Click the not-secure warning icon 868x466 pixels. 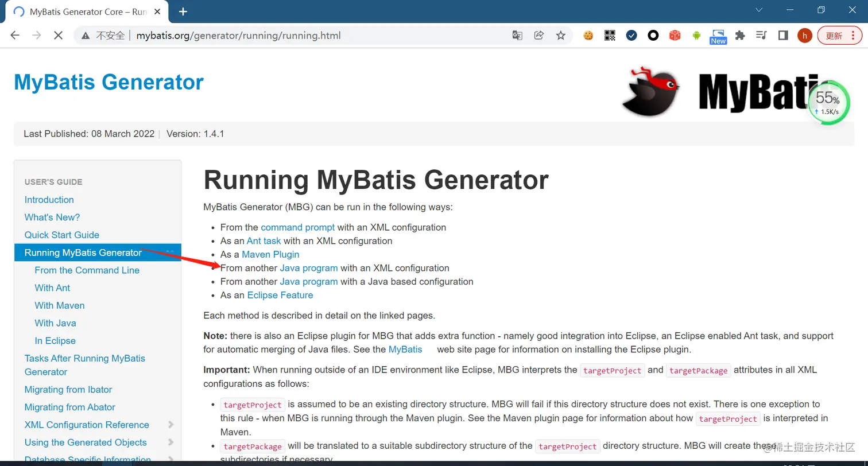click(86, 36)
